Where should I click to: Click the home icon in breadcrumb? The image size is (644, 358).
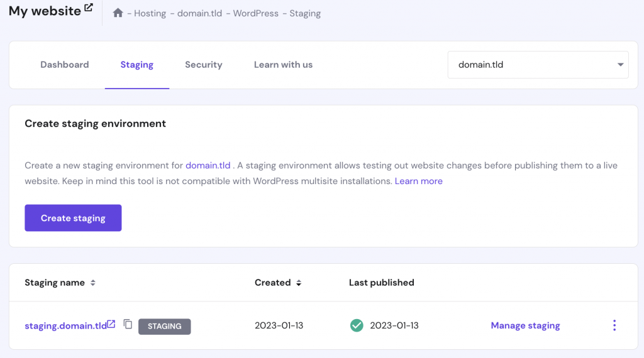point(118,13)
